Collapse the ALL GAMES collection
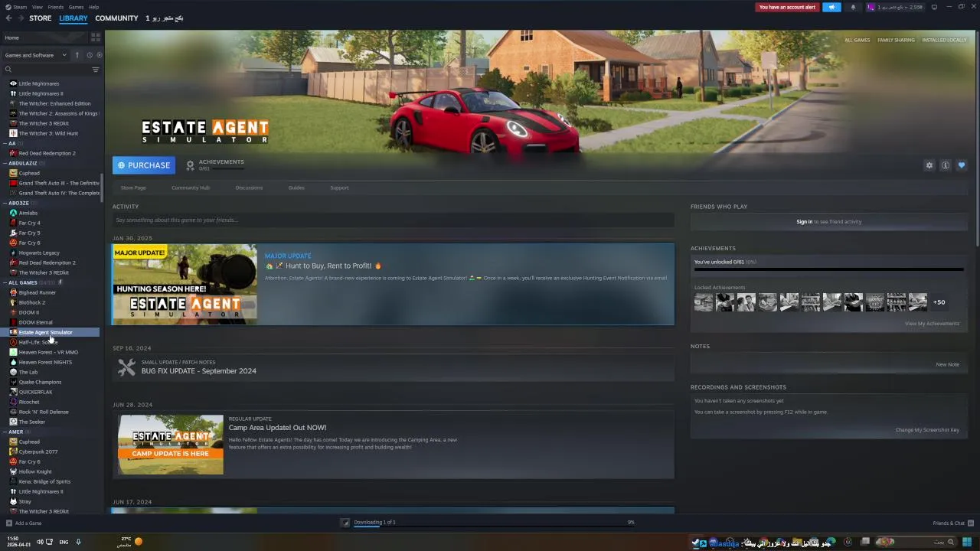This screenshot has height=551, width=980. coord(5,282)
